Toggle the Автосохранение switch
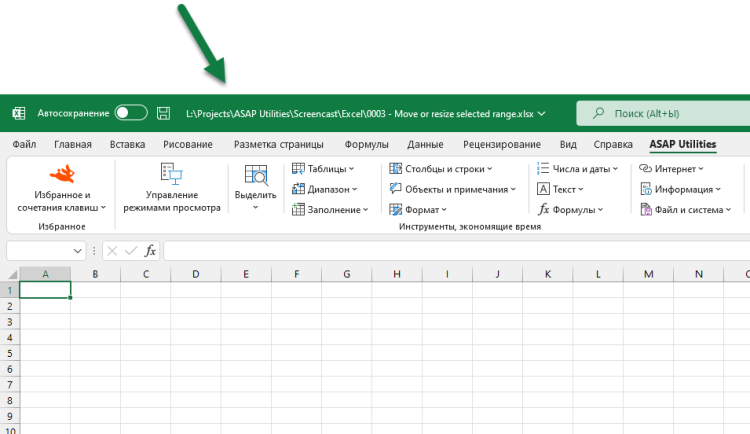Screen dimensions: 750x434 click(x=131, y=113)
